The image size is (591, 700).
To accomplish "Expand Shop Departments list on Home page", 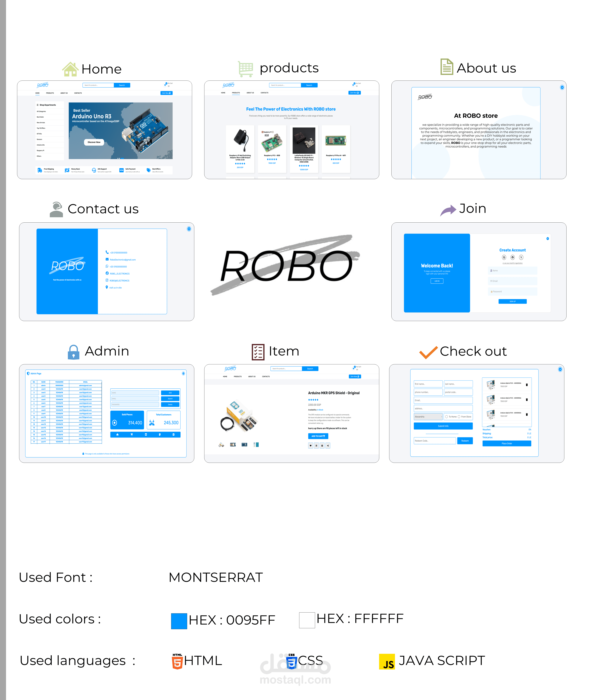I will pos(48,105).
